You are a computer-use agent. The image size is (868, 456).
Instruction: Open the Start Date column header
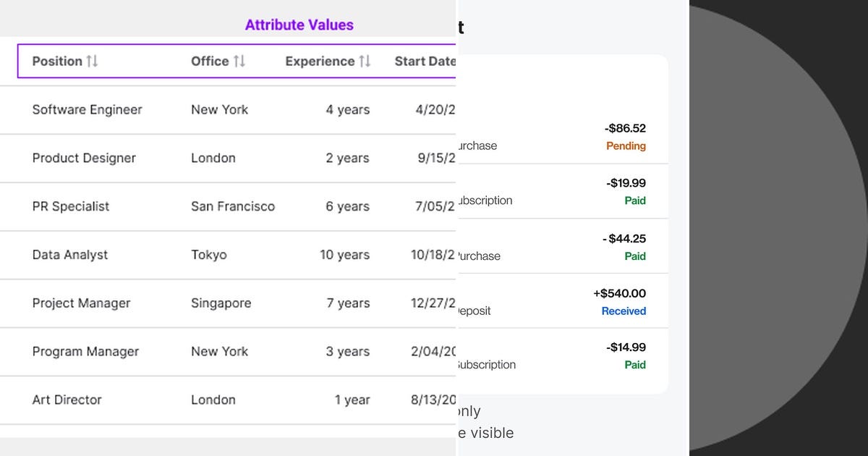coord(425,61)
